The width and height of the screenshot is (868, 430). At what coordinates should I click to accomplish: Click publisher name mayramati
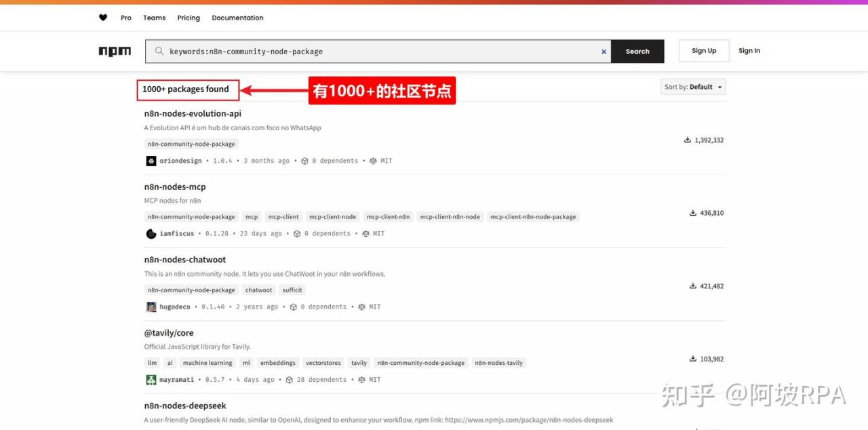(x=176, y=380)
